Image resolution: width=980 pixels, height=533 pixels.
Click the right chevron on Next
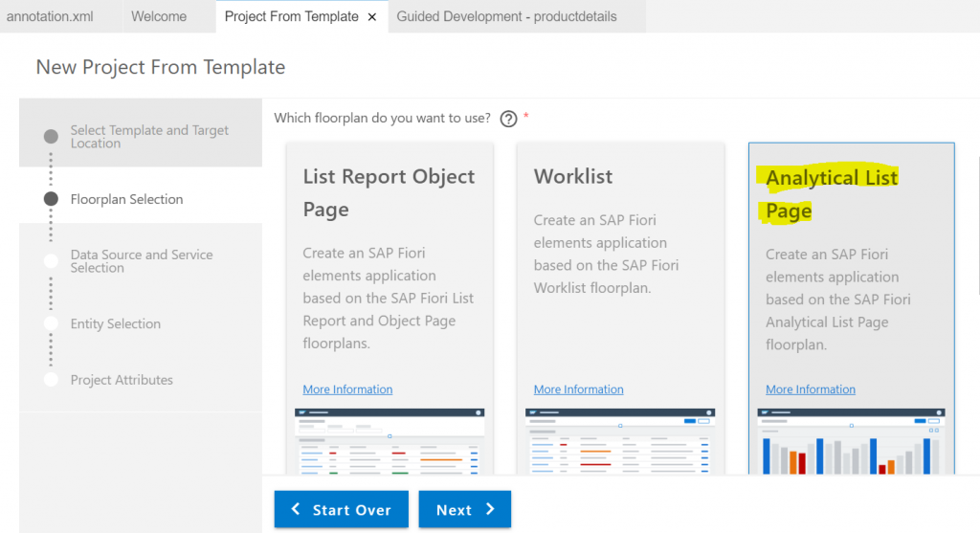click(x=490, y=509)
